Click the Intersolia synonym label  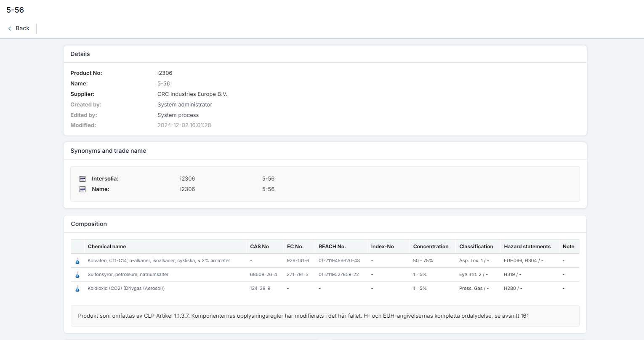pos(105,178)
